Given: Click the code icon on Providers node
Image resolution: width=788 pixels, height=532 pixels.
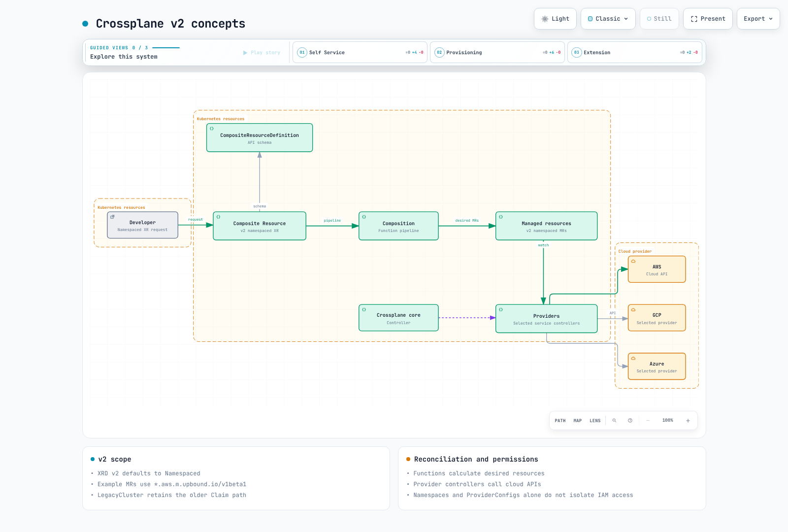Looking at the screenshot, I should tap(501, 309).
